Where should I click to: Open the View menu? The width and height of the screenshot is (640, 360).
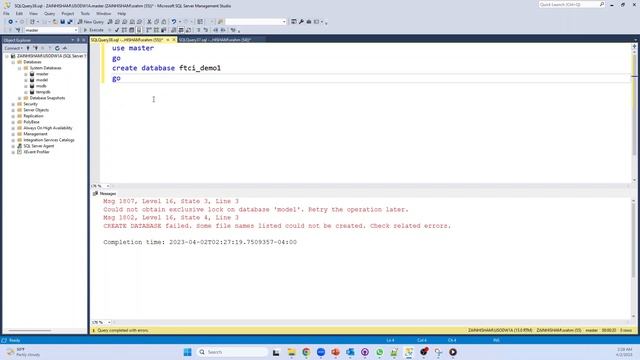[x=33, y=13]
